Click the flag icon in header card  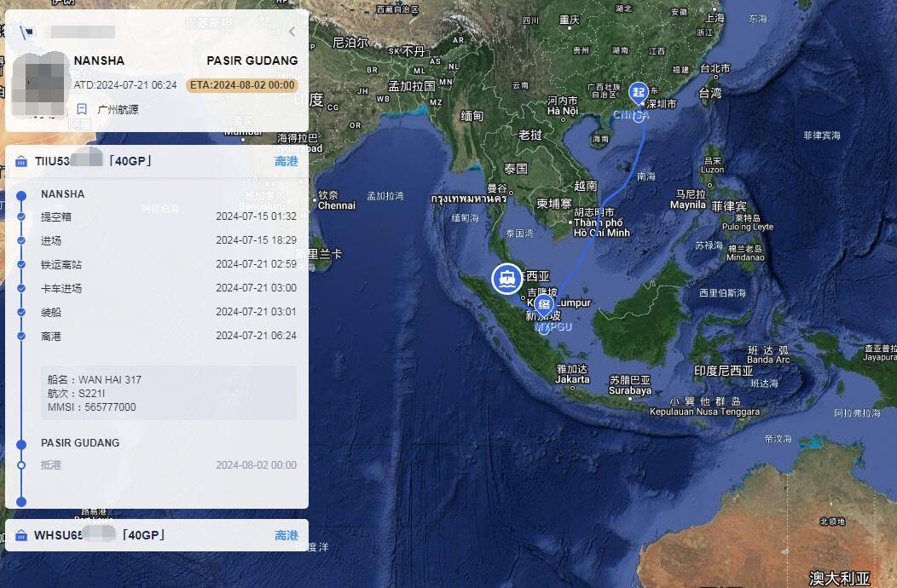click(x=27, y=32)
